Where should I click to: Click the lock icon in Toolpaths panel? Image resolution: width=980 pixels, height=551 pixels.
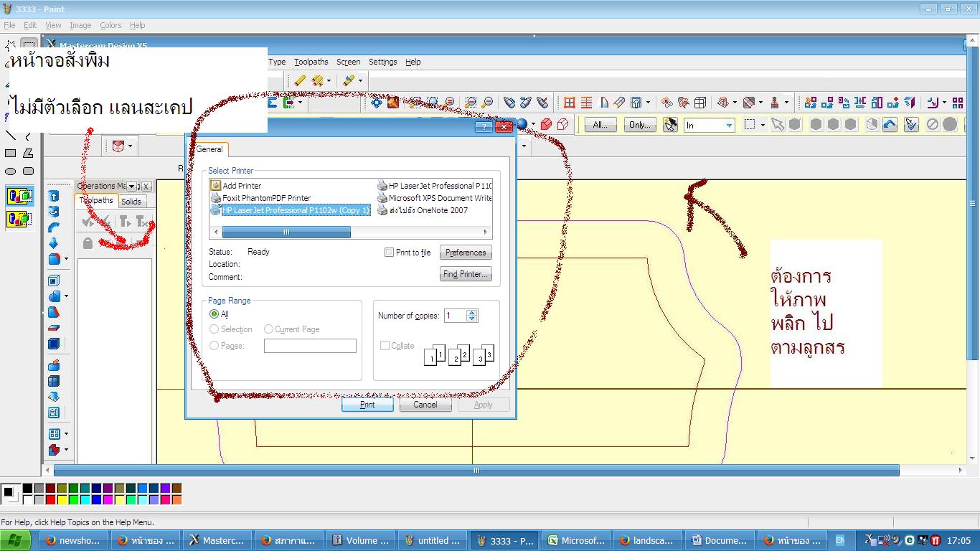tap(88, 243)
